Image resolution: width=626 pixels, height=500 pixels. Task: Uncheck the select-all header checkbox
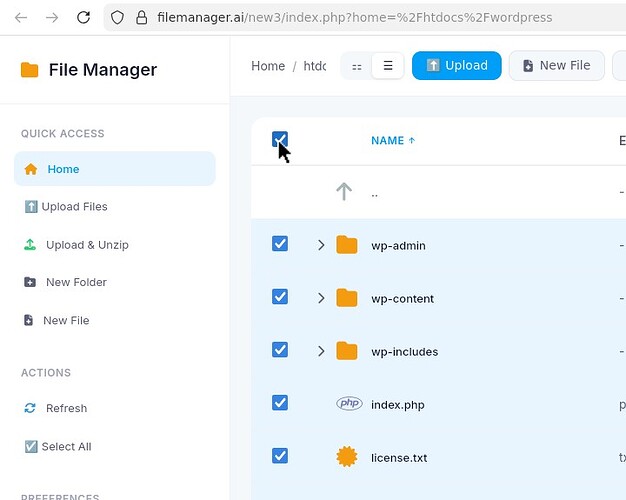(x=280, y=140)
